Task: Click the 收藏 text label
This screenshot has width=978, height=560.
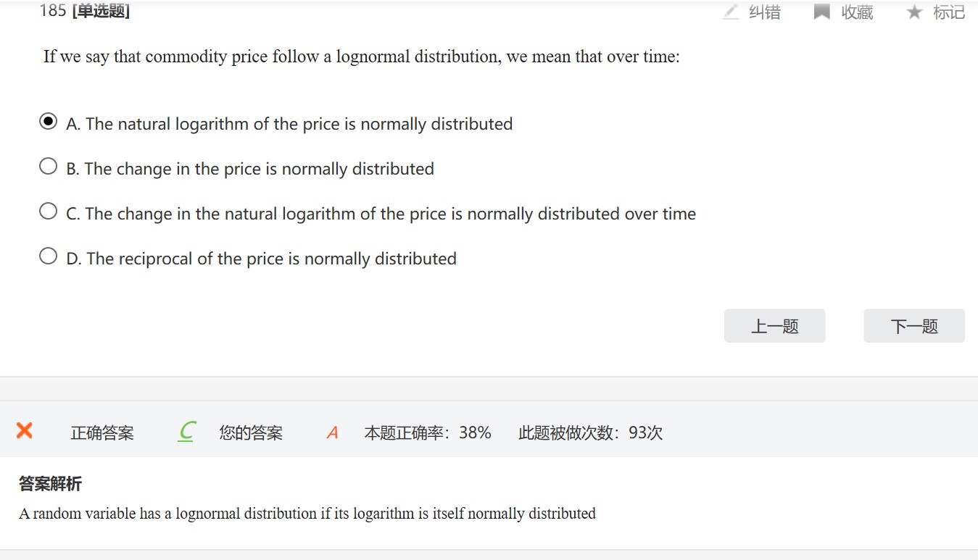Action: click(x=857, y=12)
